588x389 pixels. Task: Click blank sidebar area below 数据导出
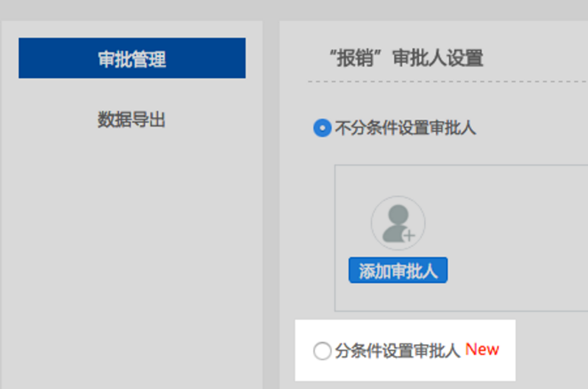[x=132, y=257]
